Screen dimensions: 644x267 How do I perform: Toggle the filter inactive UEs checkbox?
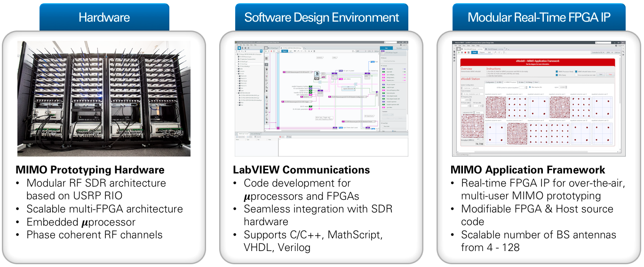(530, 87)
